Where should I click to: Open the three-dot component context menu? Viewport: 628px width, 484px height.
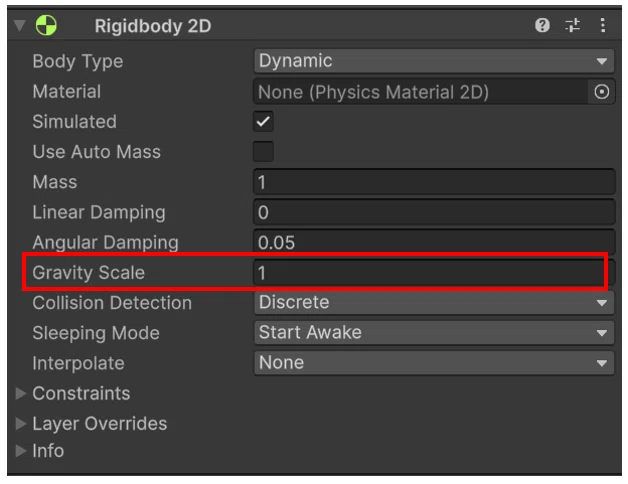(x=602, y=25)
